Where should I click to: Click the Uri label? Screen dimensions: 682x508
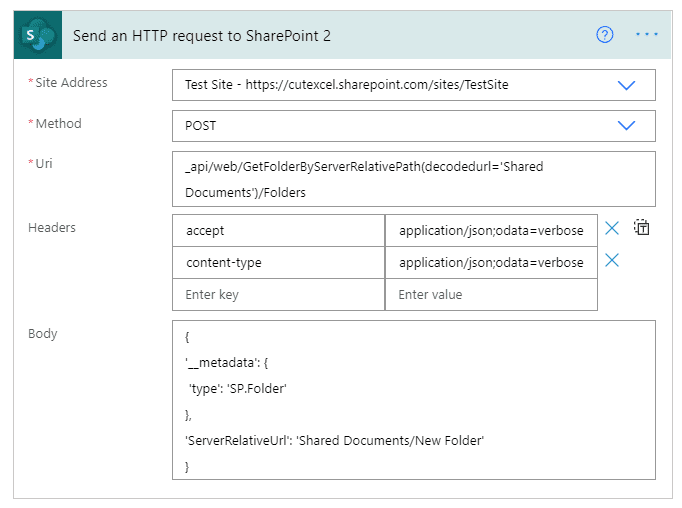[x=43, y=164]
